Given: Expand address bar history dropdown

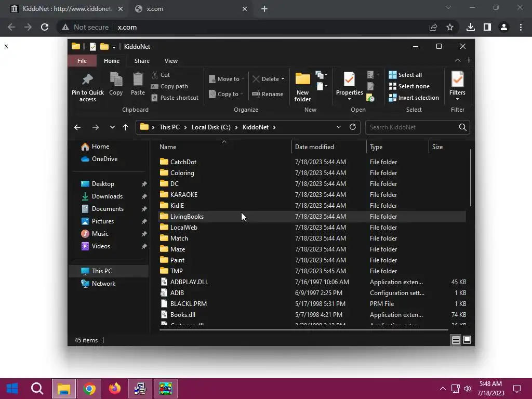Looking at the screenshot, I should coord(339,127).
